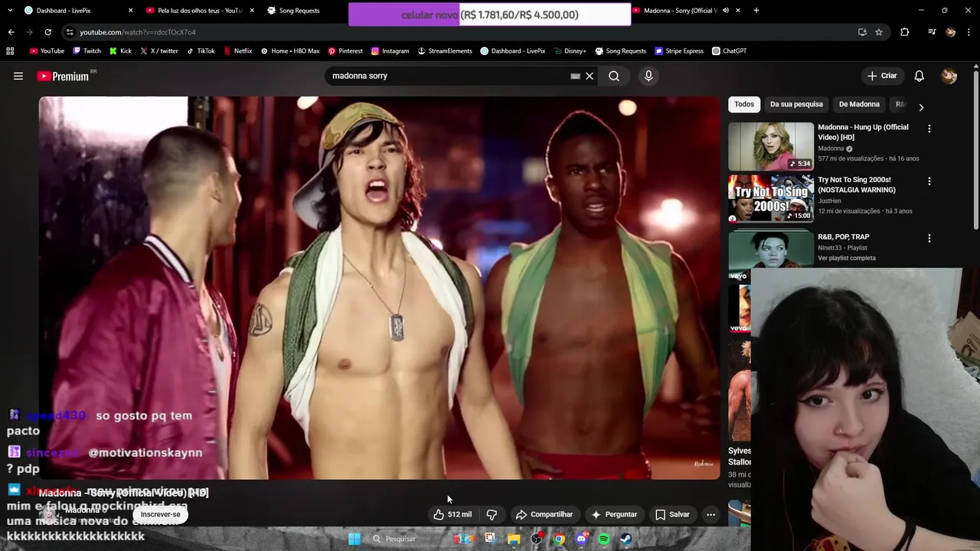The width and height of the screenshot is (980, 551).
Task: Bookmark this page with star icon
Action: [879, 32]
